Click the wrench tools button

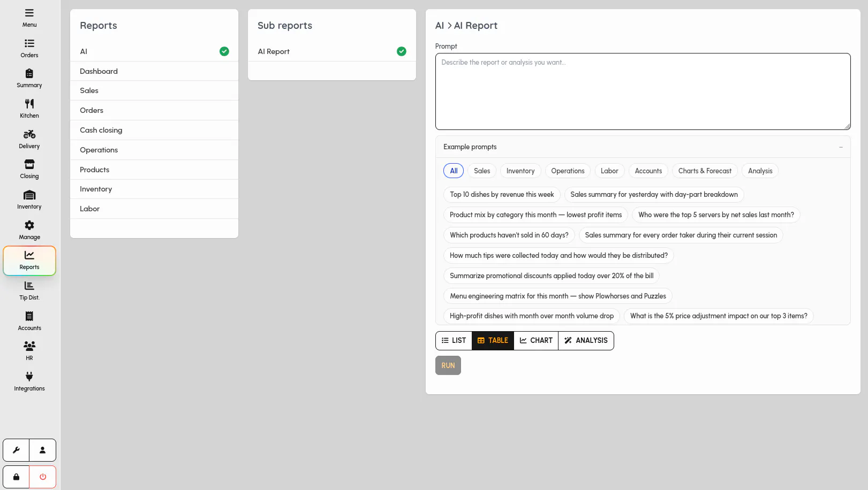(x=16, y=450)
